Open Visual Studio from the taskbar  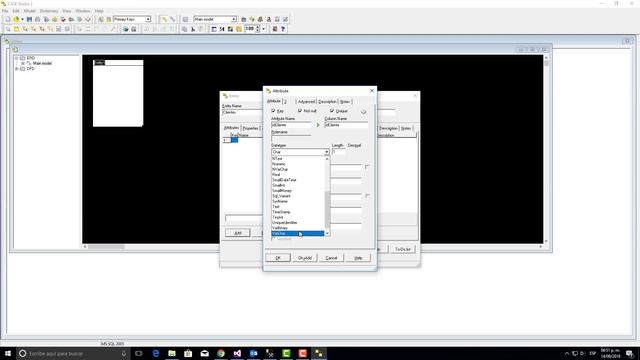[237, 353]
